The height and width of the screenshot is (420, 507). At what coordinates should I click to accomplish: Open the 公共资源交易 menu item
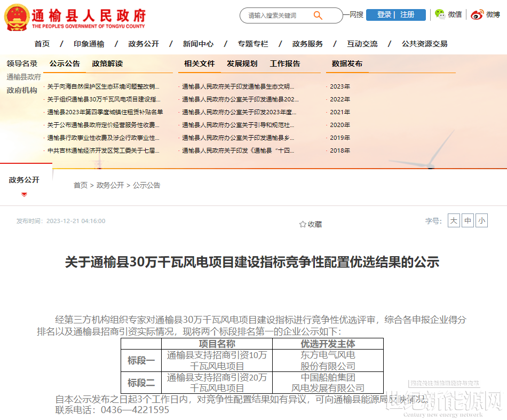425,44
